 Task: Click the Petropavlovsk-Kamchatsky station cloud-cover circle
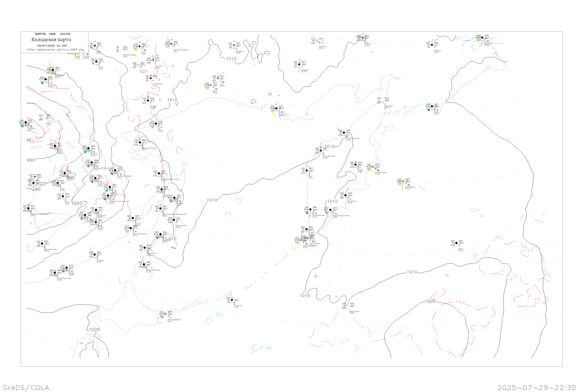click(330, 210)
